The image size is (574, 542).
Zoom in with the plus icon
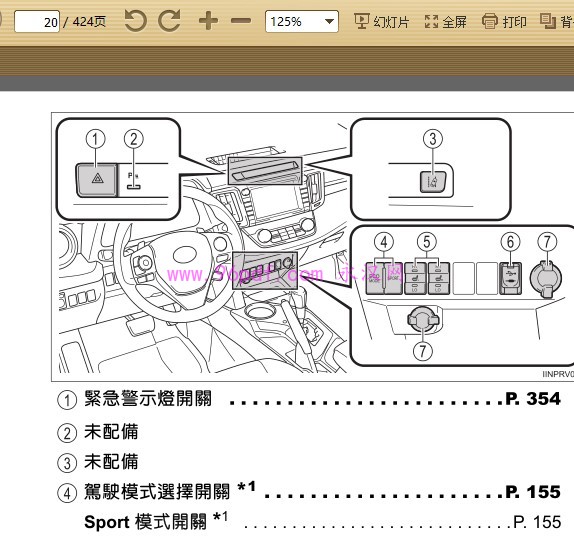pyautogui.click(x=208, y=21)
